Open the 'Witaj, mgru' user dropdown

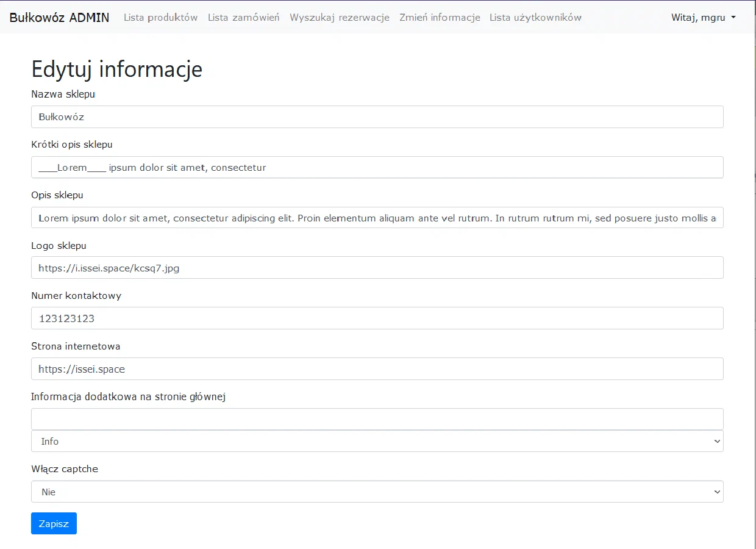pyautogui.click(x=703, y=18)
